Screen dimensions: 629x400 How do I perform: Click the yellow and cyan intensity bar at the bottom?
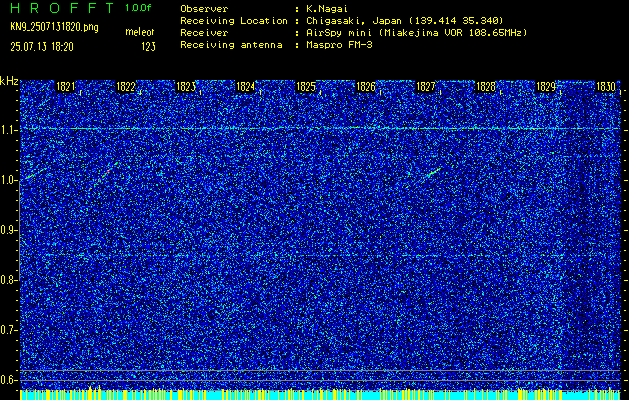[x=320, y=394]
